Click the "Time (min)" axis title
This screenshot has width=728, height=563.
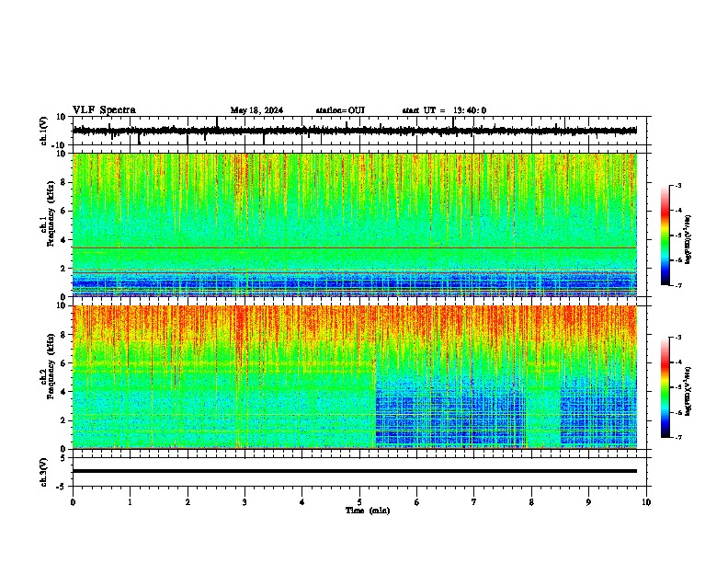[x=368, y=511]
